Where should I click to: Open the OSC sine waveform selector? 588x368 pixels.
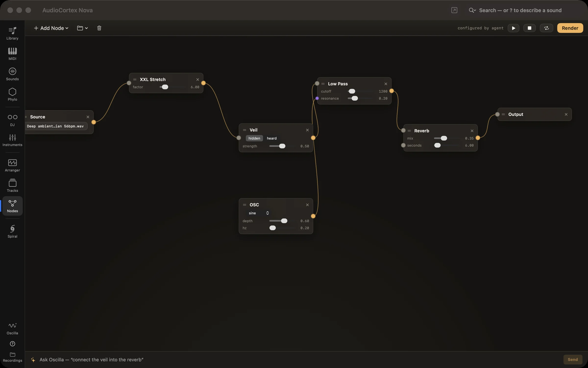coord(258,213)
